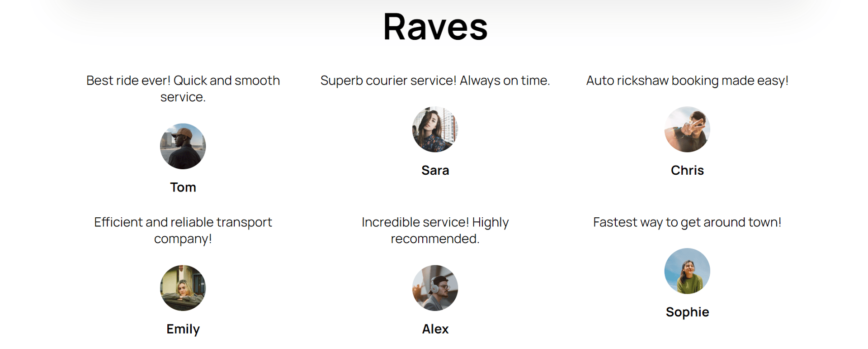Screen dimensions: 868x349
Task: Click the word 'recommended.' in Alex's review
Action: tap(435, 239)
